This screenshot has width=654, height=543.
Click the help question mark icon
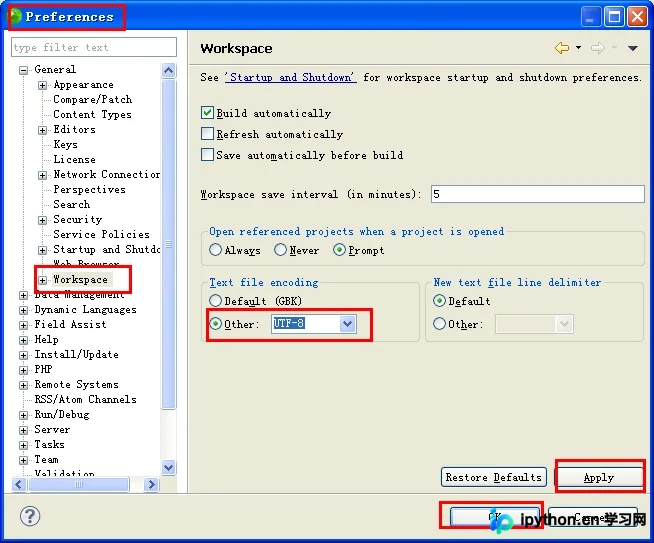pos(30,516)
